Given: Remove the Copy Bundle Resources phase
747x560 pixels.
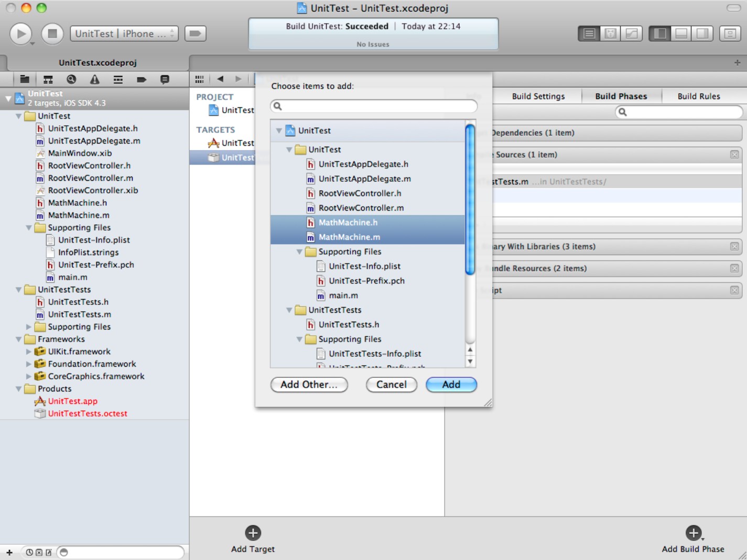Looking at the screenshot, I should point(734,268).
